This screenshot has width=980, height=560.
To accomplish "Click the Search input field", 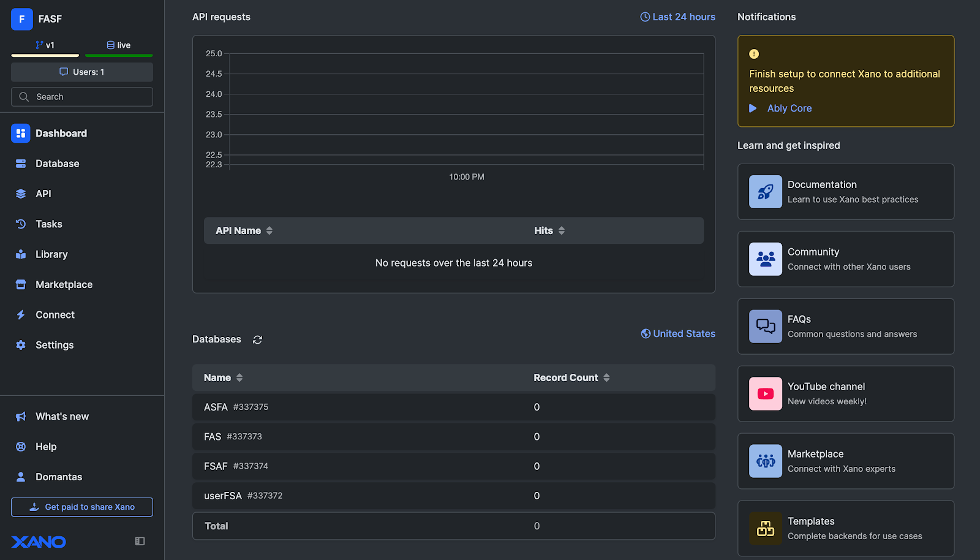I will 82,97.
